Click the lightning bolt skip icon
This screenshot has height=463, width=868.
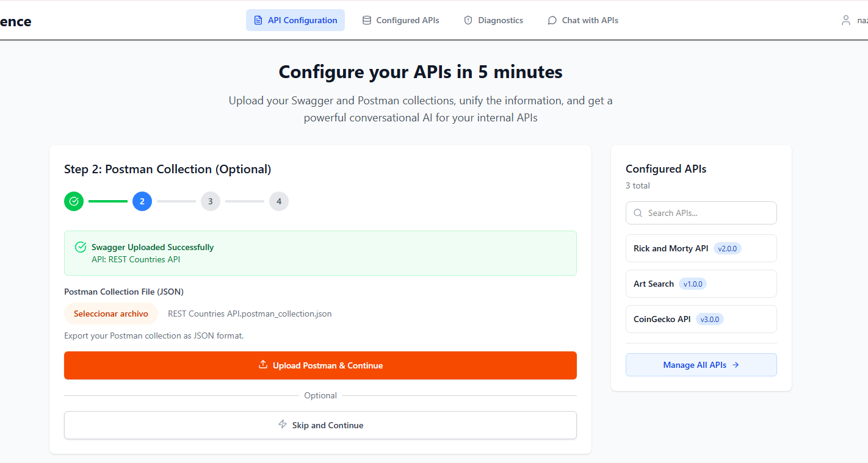coord(283,425)
